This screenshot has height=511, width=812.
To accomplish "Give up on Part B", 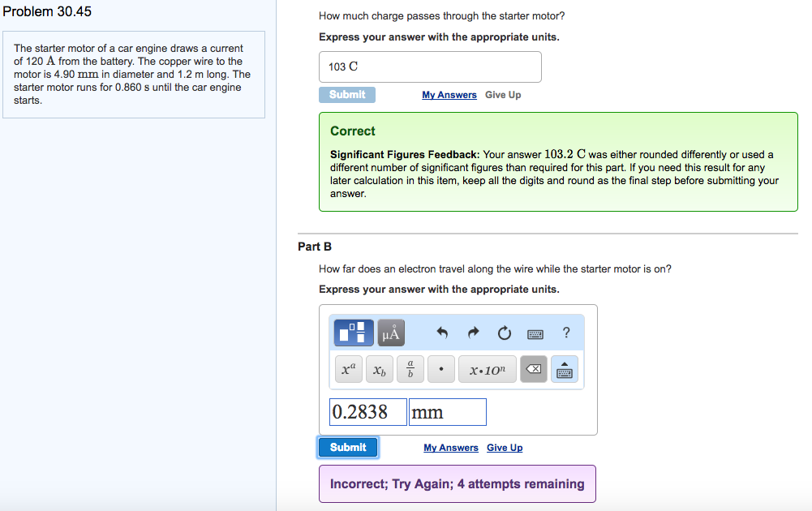I will coord(505,448).
